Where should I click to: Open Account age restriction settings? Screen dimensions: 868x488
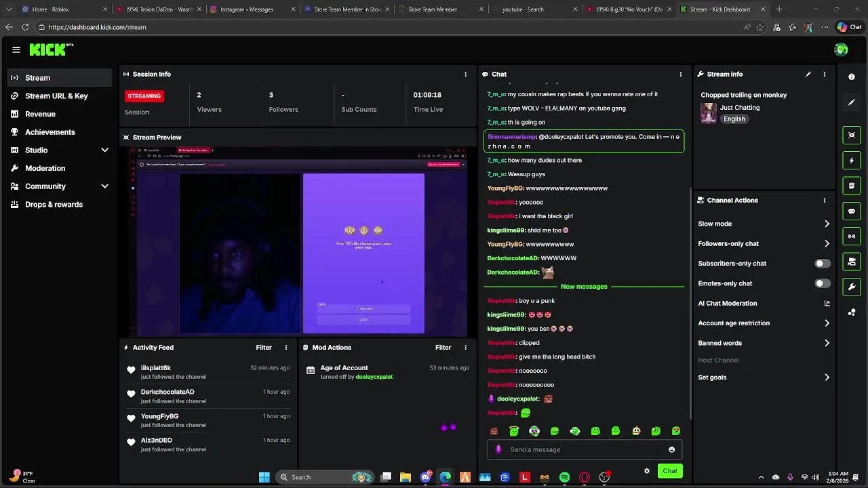coord(764,323)
